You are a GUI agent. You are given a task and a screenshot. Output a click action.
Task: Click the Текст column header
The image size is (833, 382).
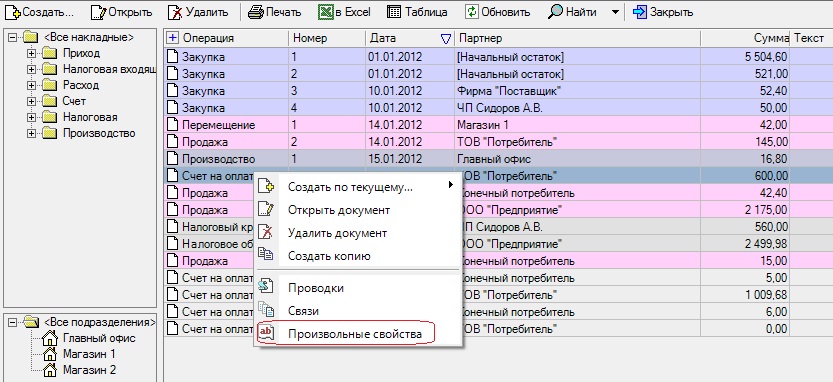[x=811, y=38]
